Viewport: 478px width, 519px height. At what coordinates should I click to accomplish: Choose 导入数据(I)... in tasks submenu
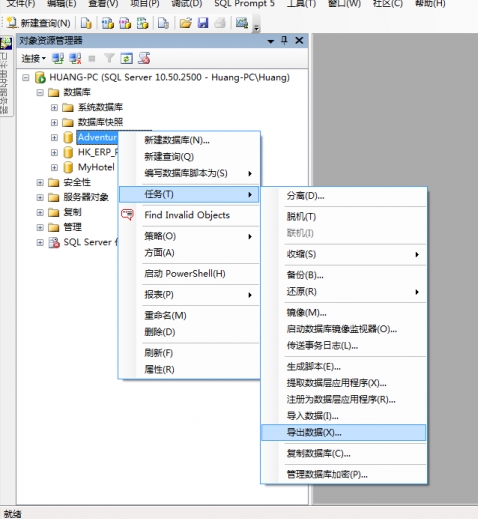[x=344, y=416]
